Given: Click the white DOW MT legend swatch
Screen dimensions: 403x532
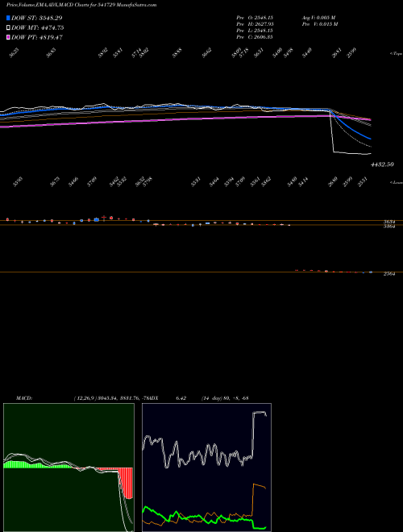Looking at the screenshot, I should 8,28.
